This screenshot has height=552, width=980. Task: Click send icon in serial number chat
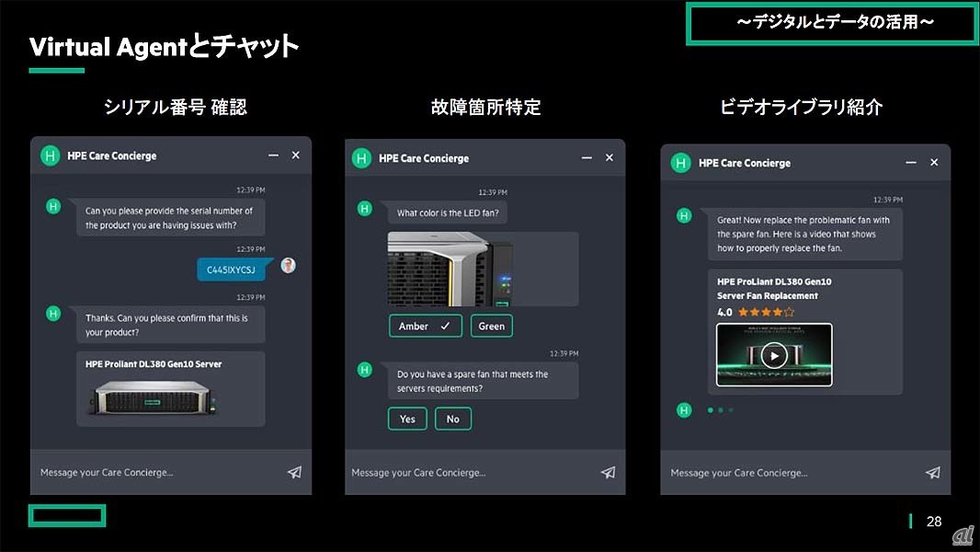[x=294, y=472]
